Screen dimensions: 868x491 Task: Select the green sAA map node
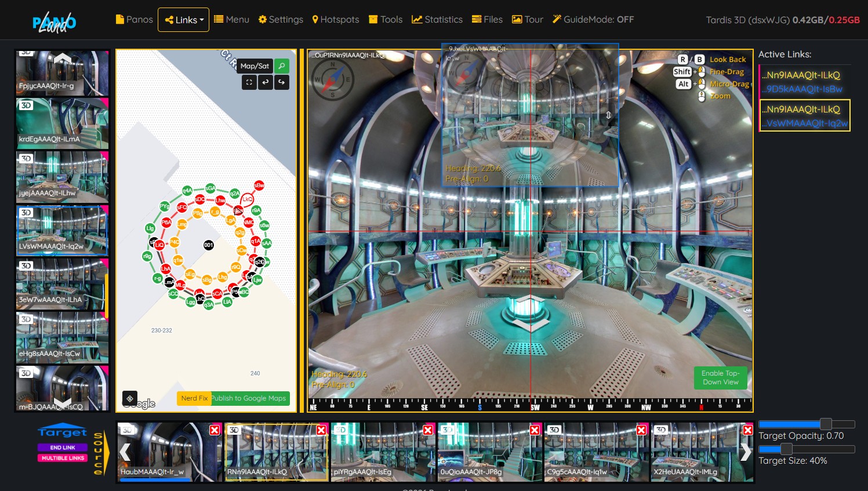coord(267,243)
